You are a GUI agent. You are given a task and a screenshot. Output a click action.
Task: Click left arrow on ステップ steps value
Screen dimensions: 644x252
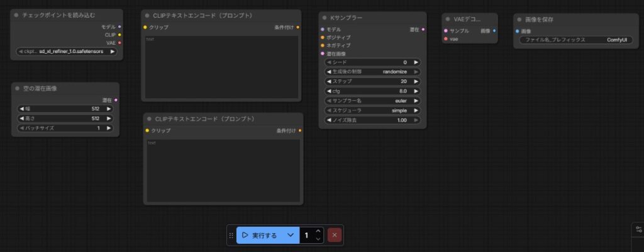point(328,81)
